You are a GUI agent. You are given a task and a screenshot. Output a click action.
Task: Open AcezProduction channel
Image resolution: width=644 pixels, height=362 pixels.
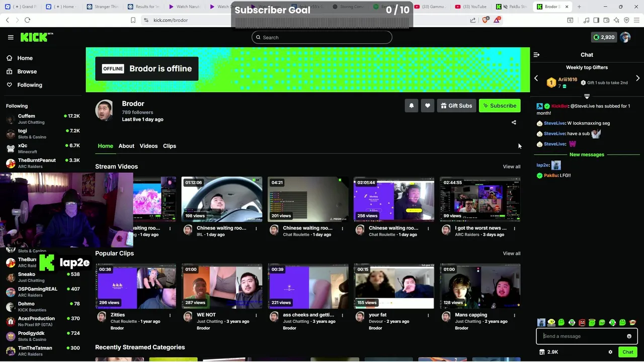click(43, 321)
